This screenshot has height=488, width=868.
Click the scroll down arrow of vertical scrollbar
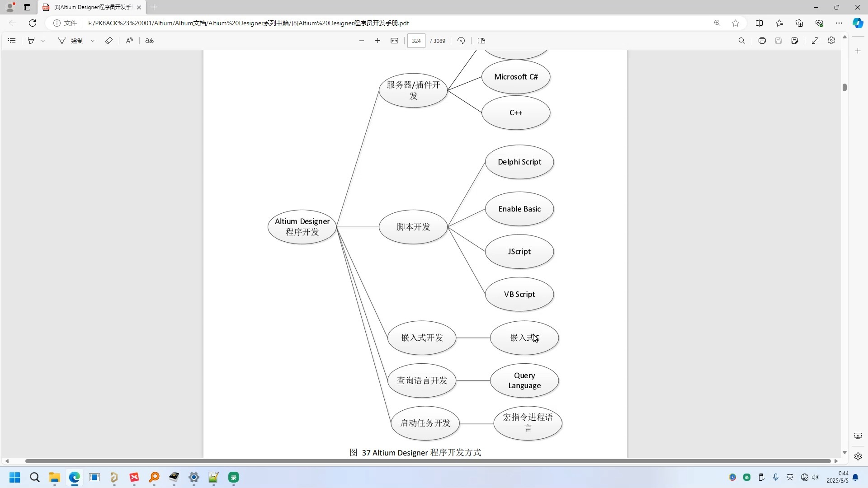click(x=844, y=452)
